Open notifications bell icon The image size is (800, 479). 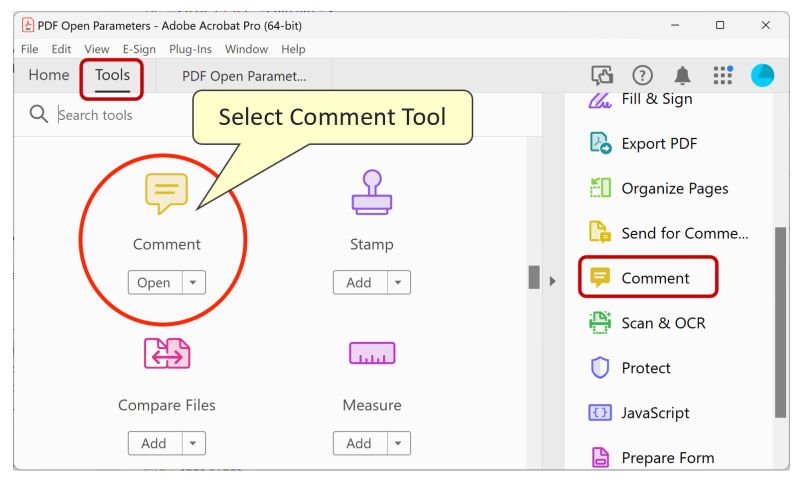point(682,75)
